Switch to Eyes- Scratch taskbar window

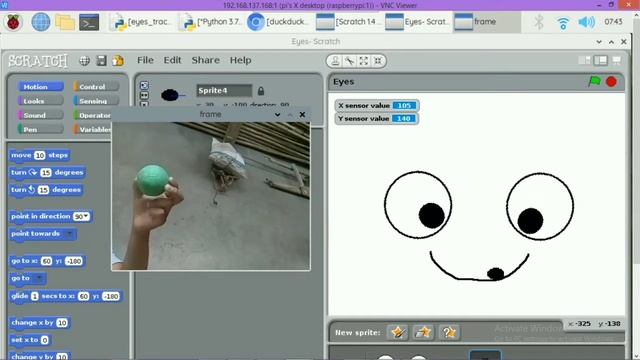tap(419, 22)
